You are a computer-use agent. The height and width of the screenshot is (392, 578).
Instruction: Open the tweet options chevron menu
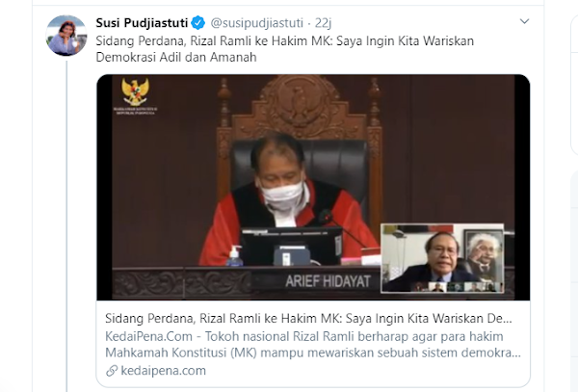(524, 21)
